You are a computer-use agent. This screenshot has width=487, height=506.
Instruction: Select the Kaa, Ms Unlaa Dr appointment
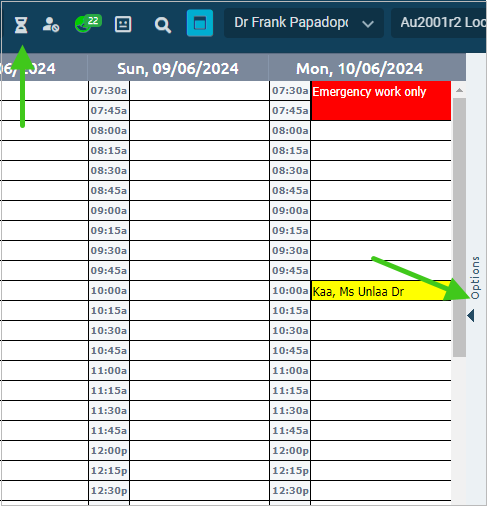point(381,291)
